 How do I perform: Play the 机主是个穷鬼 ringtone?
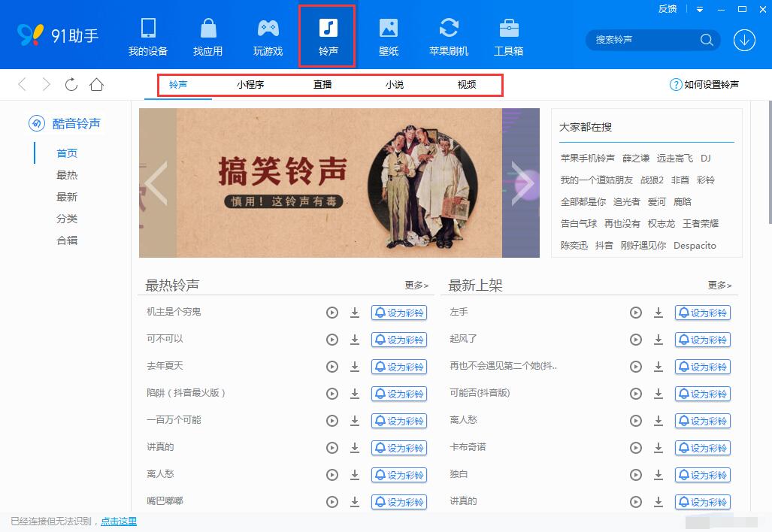332,312
